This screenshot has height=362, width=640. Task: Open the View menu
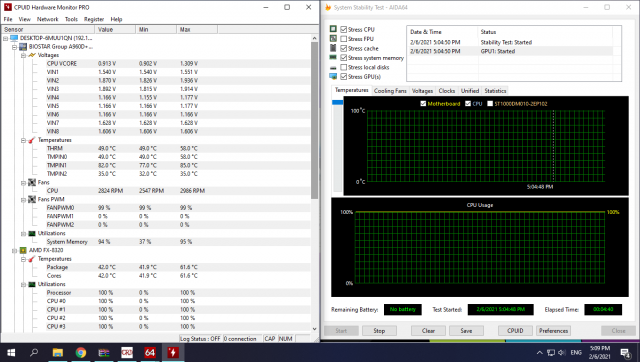point(24,19)
